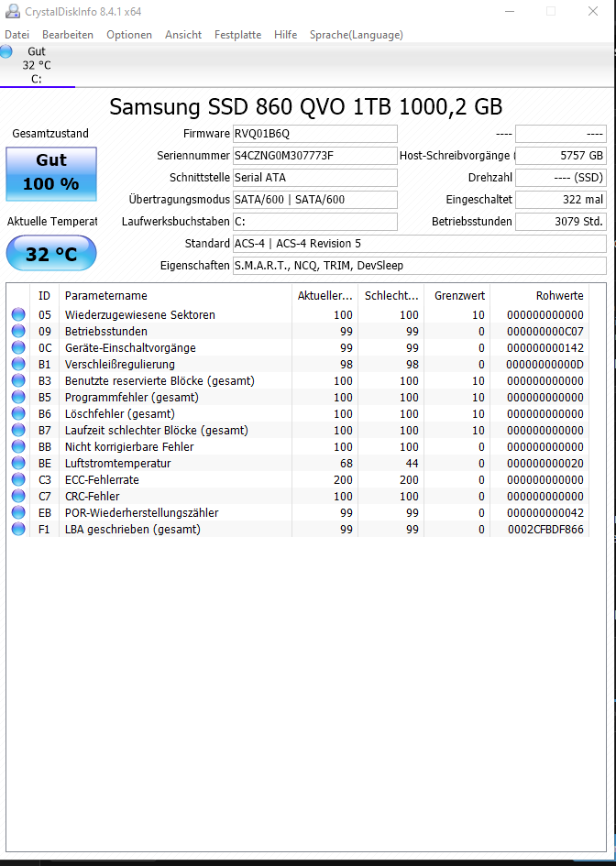Open the Sprache(Language) menu
The image size is (616, 866).
pos(357,35)
